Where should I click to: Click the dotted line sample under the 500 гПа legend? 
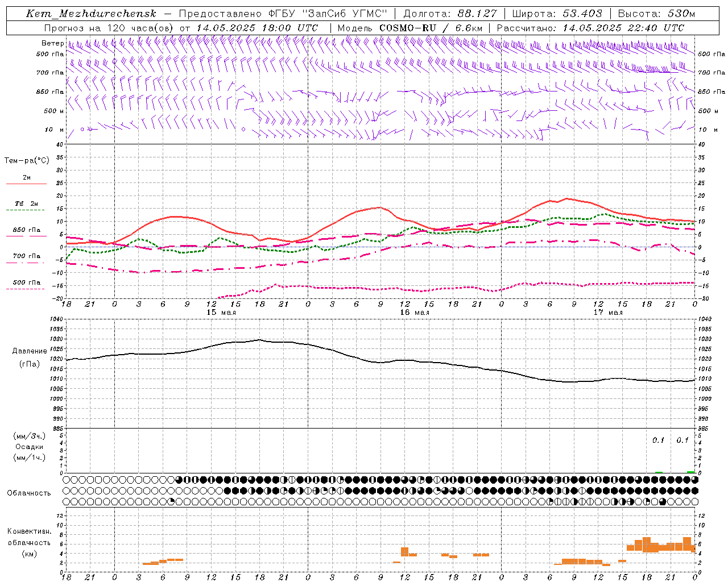[x=26, y=289]
